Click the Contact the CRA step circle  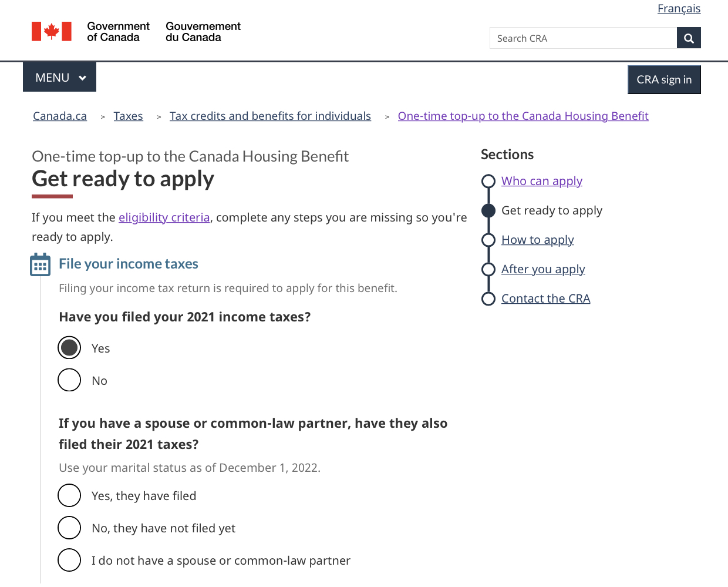[x=488, y=298]
